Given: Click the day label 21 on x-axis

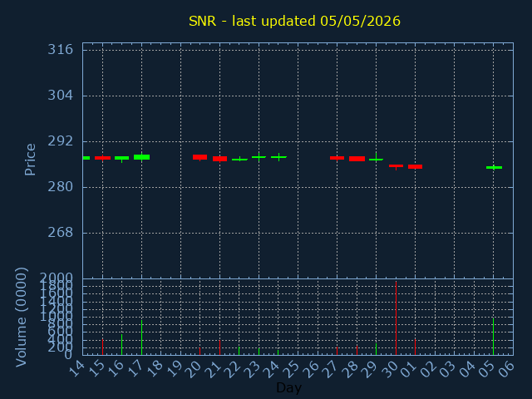Looking at the screenshot, I should coord(214,369).
